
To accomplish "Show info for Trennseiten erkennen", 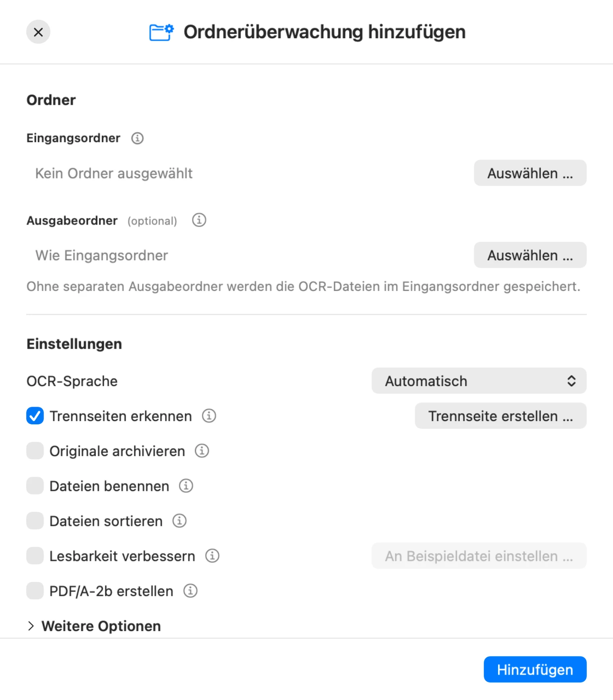I will pyautogui.click(x=209, y=415).
